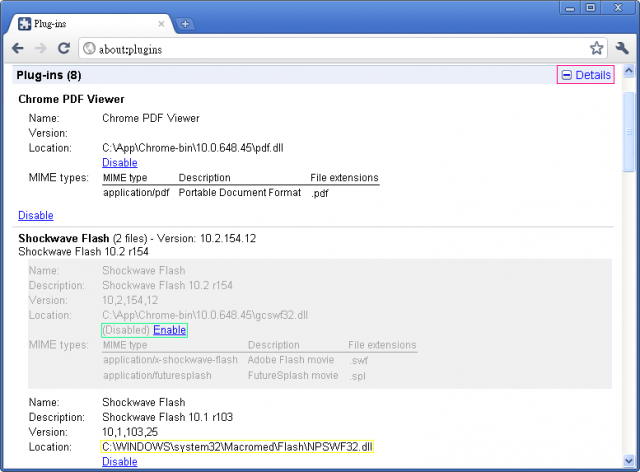Click 'Adobe Flash movie' description cell
Screen dimensions: 640x472
(291, 360)
